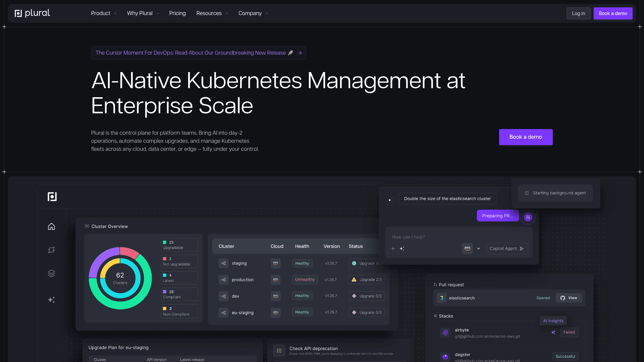
Task: Expand the chevron next to the AWS selector
Action: pos(479,248)
